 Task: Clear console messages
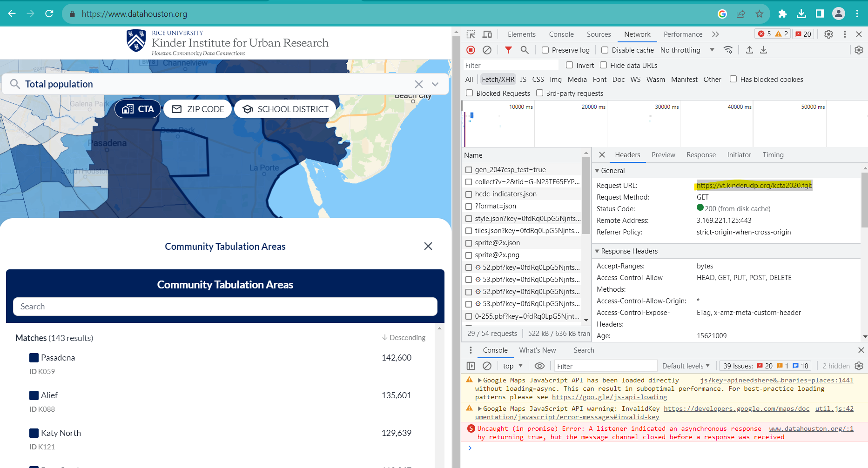[487, 366]
